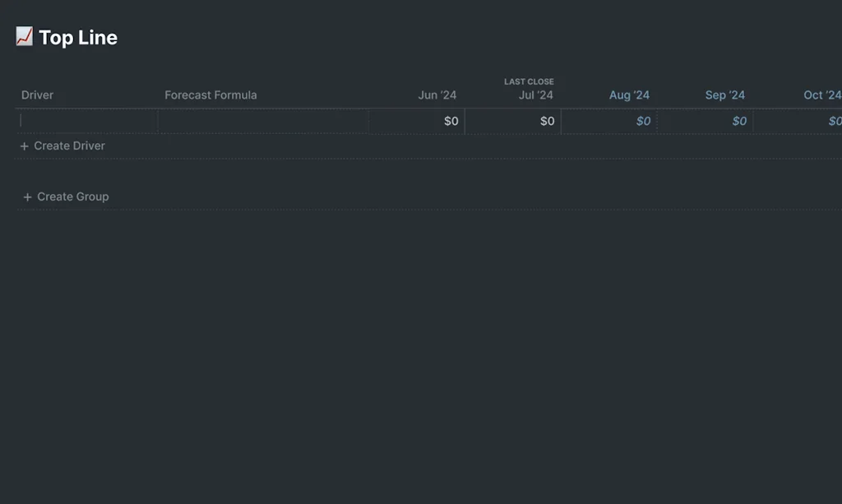Select the Jun '24 column header
842x504 pixels.
(437, 95)
